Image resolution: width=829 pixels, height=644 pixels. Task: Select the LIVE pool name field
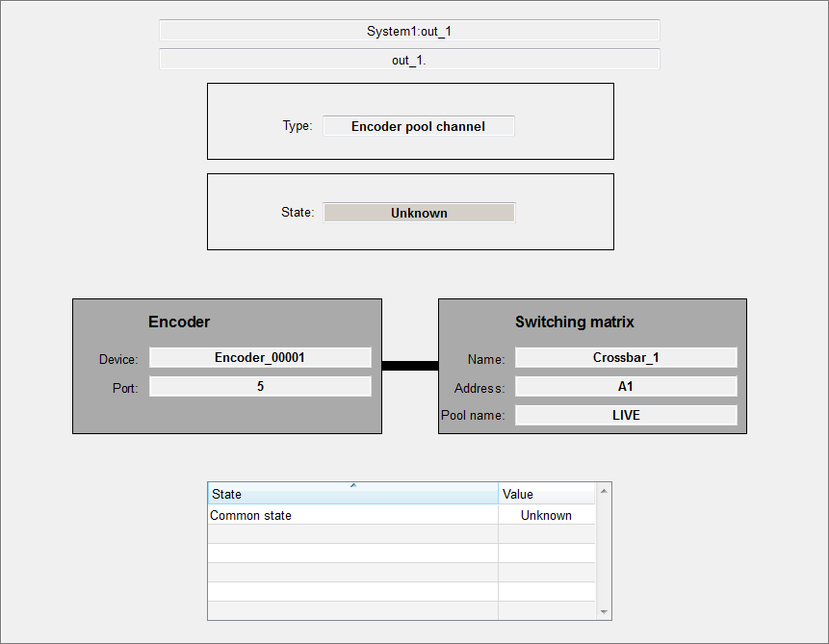tap(626, 415)
